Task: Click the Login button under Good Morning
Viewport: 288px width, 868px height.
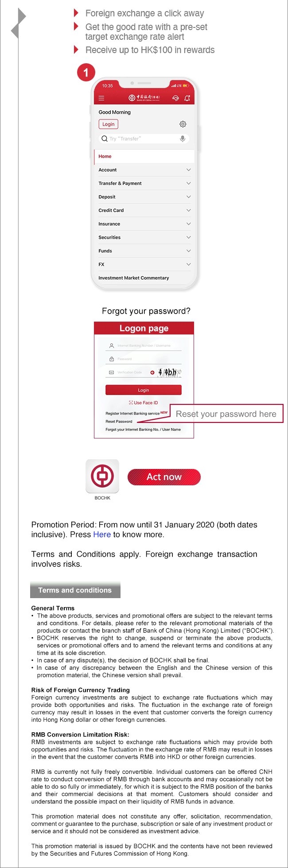Action: coord(108,124)
